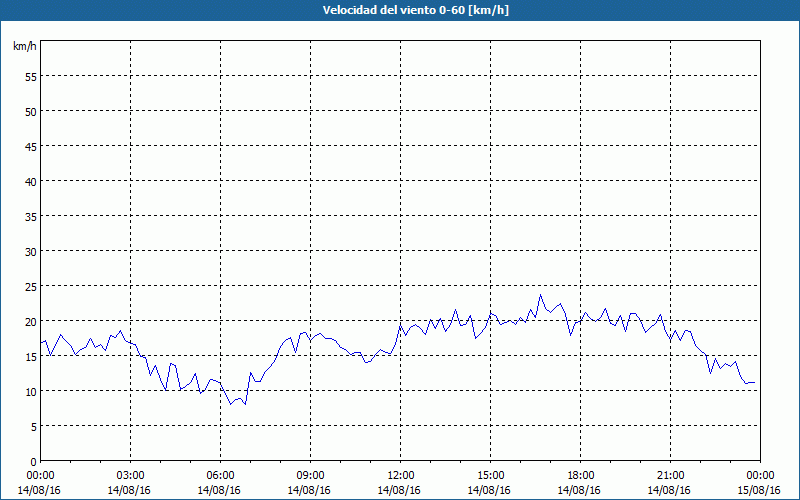Click the 40 value on the y-axis

coord(31,182)
